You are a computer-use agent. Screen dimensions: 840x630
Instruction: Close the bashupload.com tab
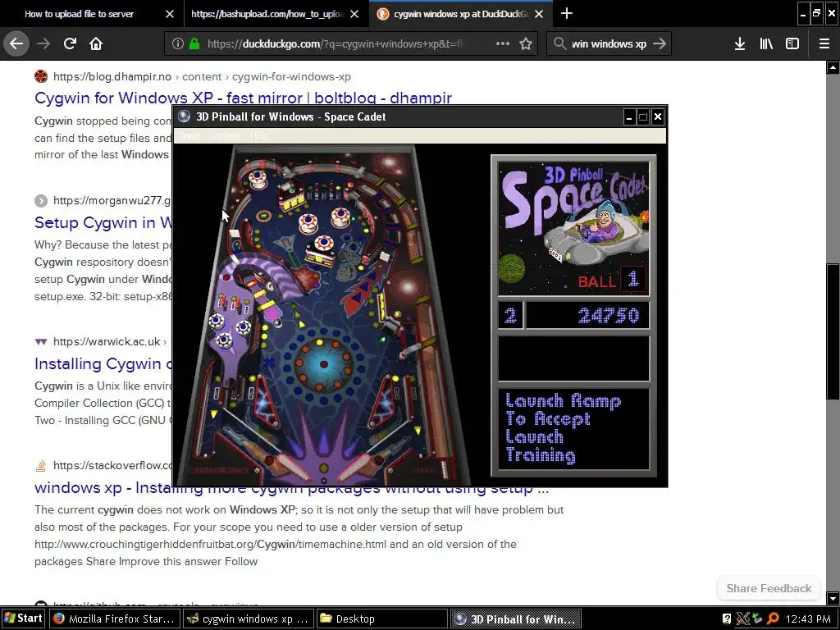point(354,14)
